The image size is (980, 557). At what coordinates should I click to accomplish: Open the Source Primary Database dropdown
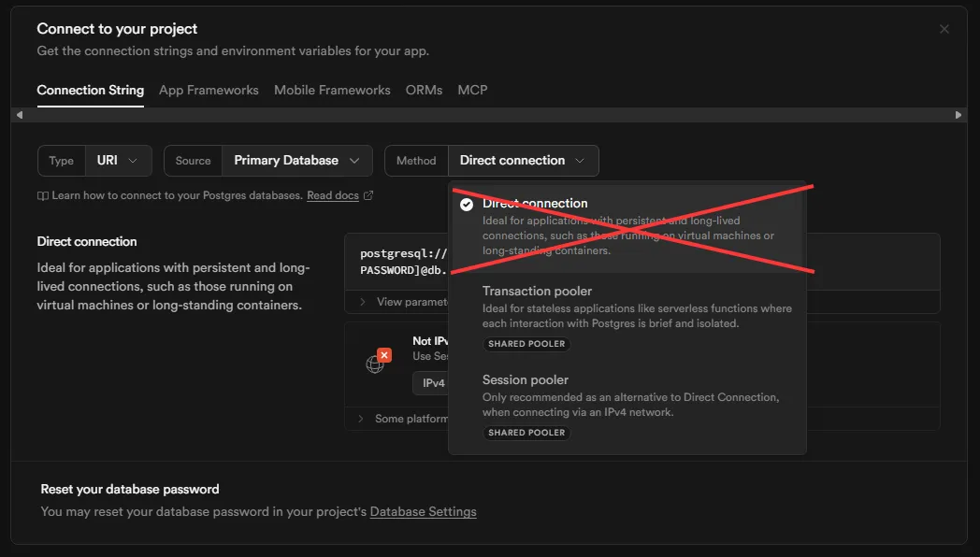tap(295, 161)
